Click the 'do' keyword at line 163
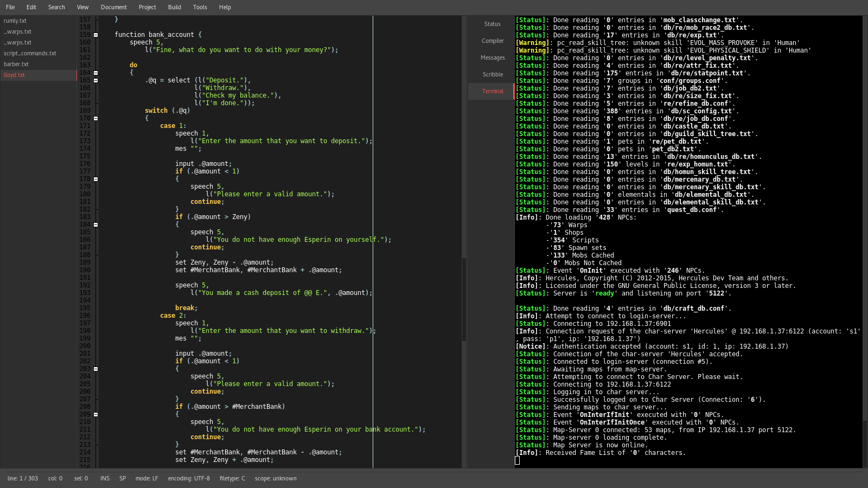 (133, 65)
